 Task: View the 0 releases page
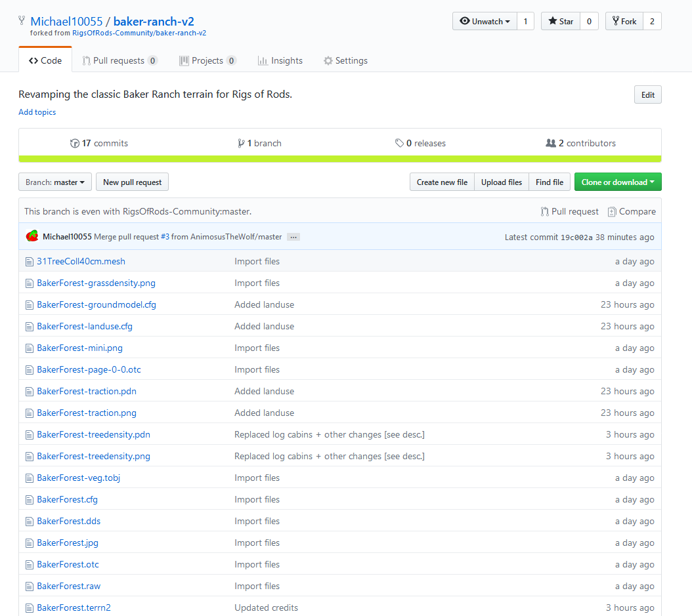421,143
